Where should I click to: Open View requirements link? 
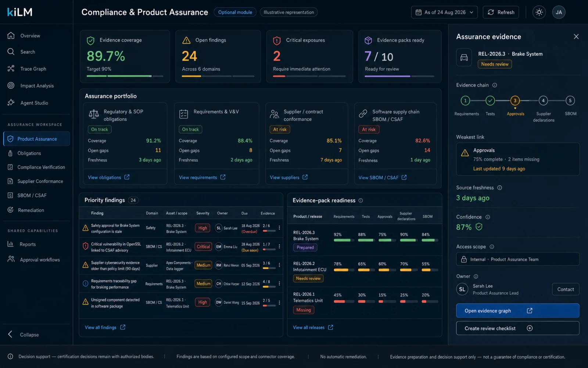click(x=202, y=177)
